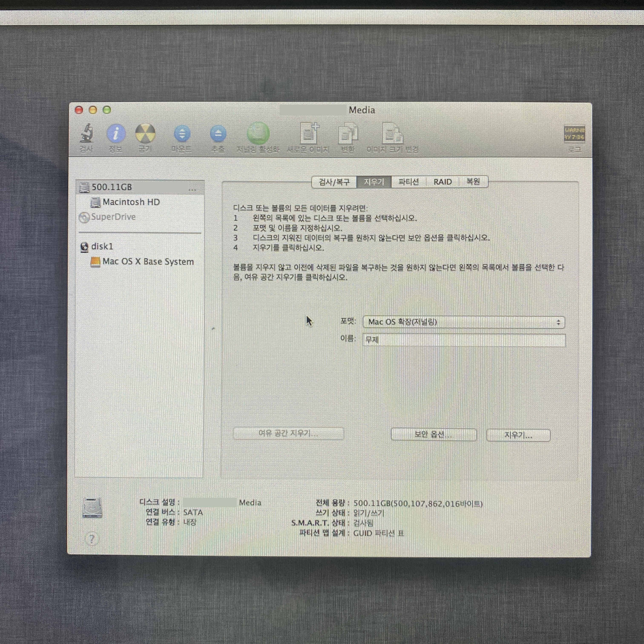
Task: Open the Log (로그) icon
Action: [x=574, y=134]
